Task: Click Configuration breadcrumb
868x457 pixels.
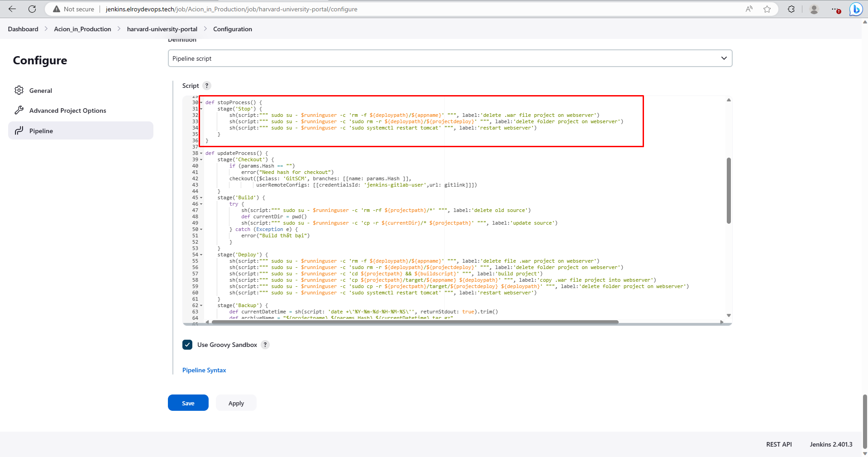Action: pyautogui.click(x=233, y=29)
